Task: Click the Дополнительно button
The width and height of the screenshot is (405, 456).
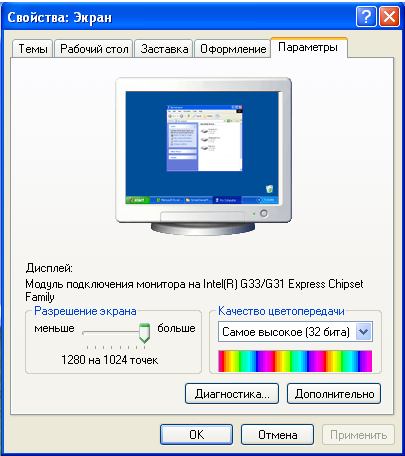Action: 334,394
